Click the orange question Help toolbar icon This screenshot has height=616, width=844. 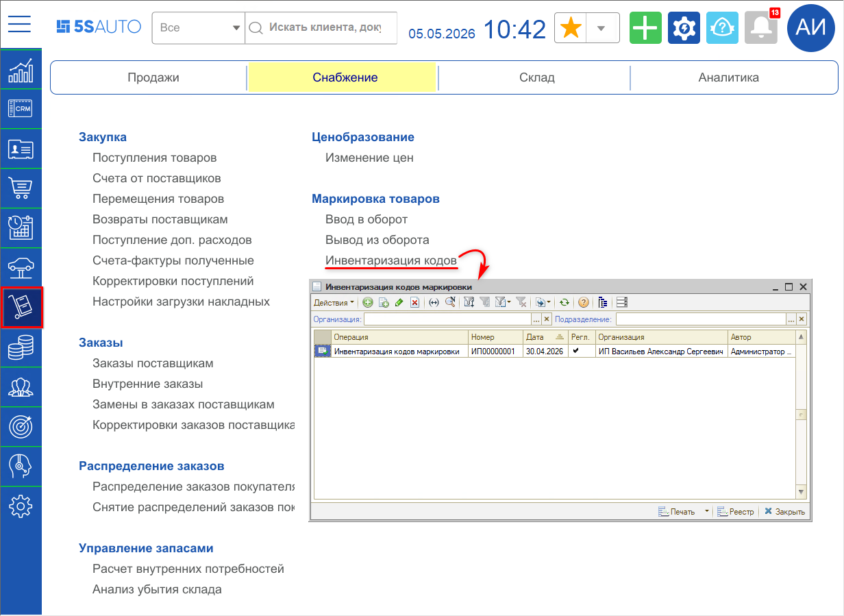click(x=583, y=302)
